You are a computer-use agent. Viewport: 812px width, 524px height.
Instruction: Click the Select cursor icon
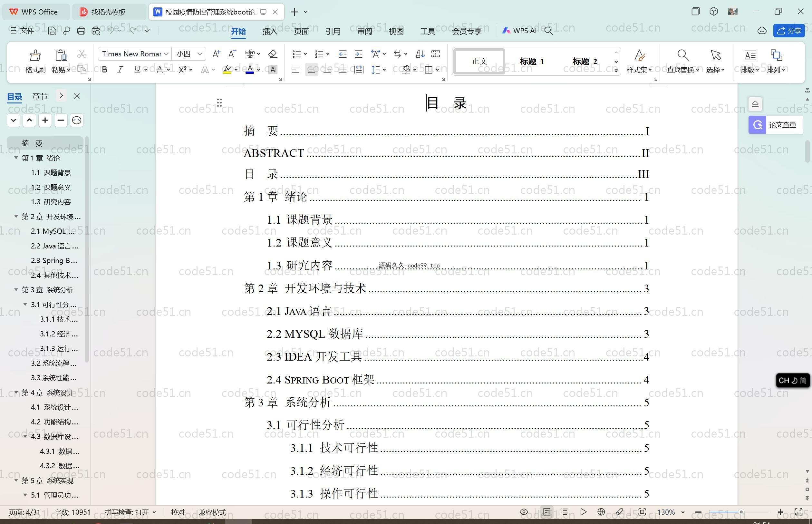(x=715, y=55)
